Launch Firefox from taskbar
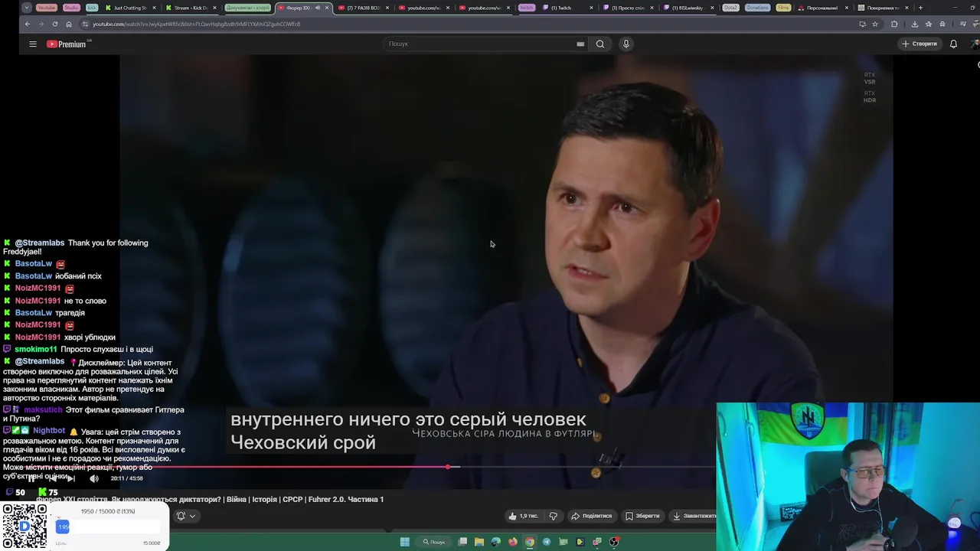Screen dimensions: 980x551 [513, 542]
